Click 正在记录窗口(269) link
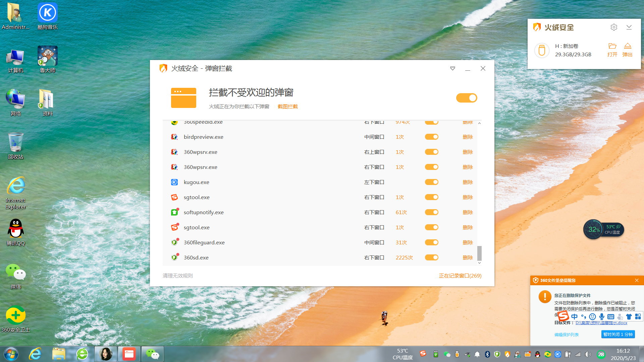644x362 pixels. pos(460,276)
